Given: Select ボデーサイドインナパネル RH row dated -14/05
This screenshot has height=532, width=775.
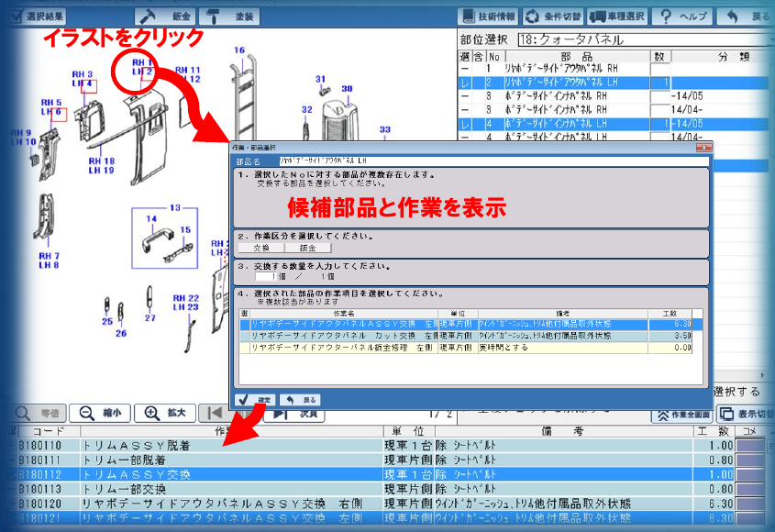Looking at the screenshot, I should [614, 96].
